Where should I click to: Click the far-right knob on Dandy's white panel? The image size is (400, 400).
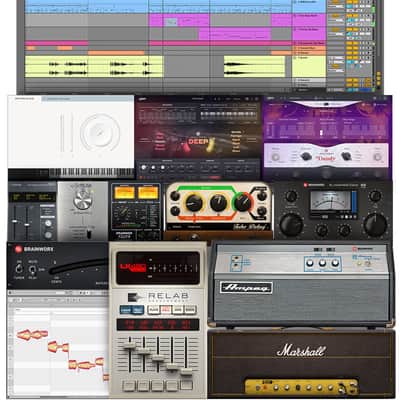[377, 157]
